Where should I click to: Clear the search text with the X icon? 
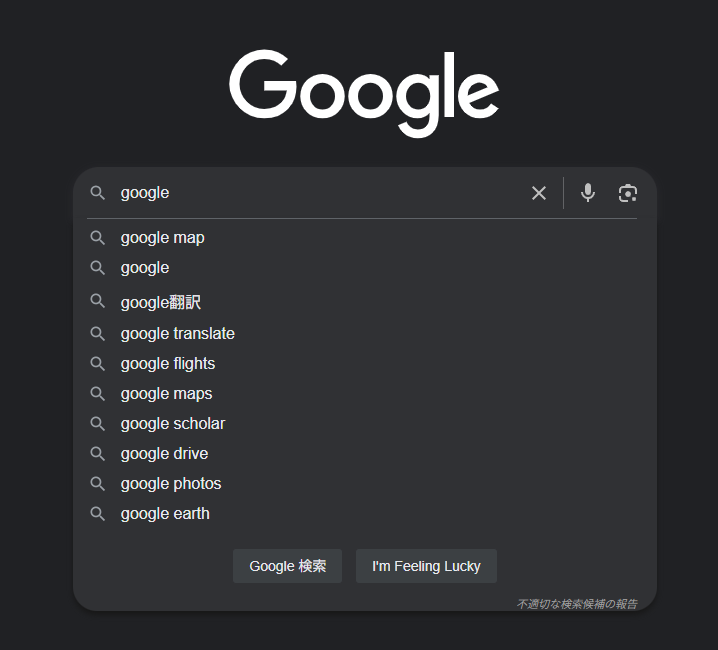(538, 193)
